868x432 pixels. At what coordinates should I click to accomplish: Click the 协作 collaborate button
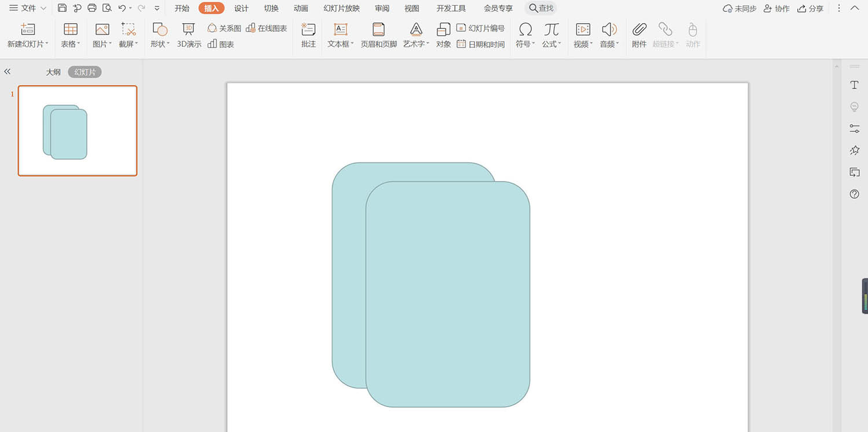pos(777,9)
